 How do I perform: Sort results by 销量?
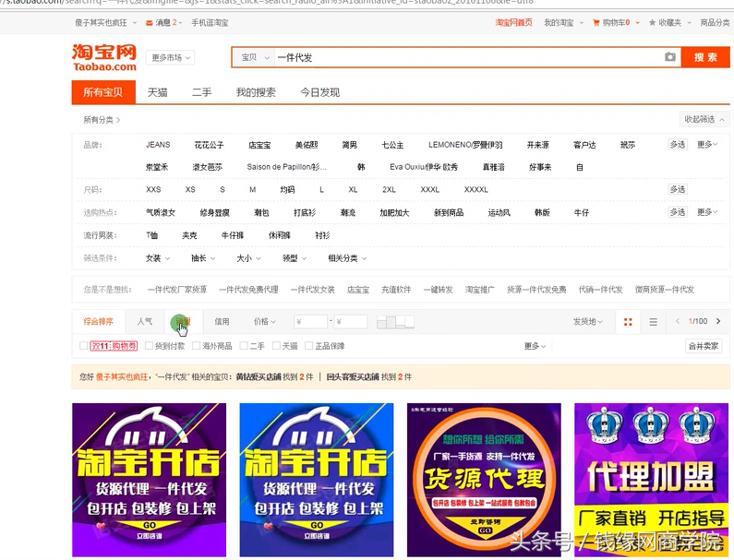pyautogui.click(x=184, y=321)
